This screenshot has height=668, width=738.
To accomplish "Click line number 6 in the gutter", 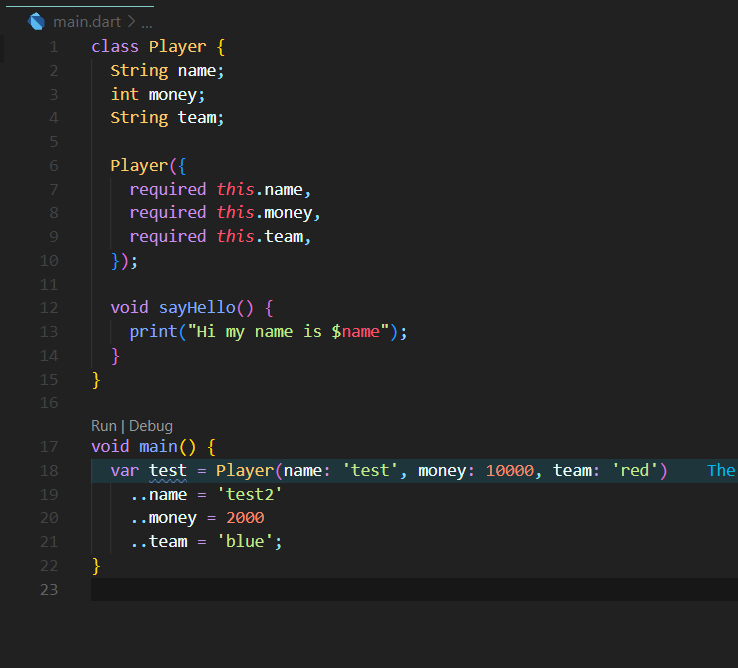I will [54, 166].
